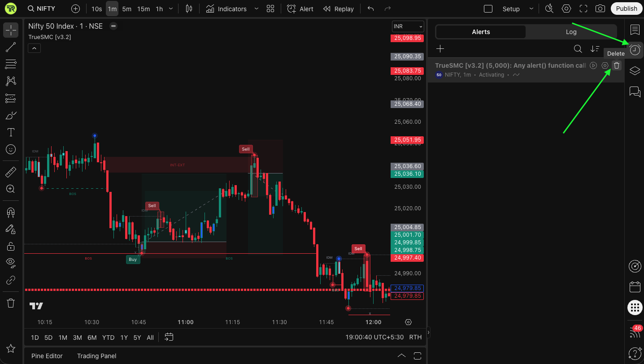The width and height of the screenshot is (644, 364).
Task: Start bar Replay mode
Action: point(339,9)
